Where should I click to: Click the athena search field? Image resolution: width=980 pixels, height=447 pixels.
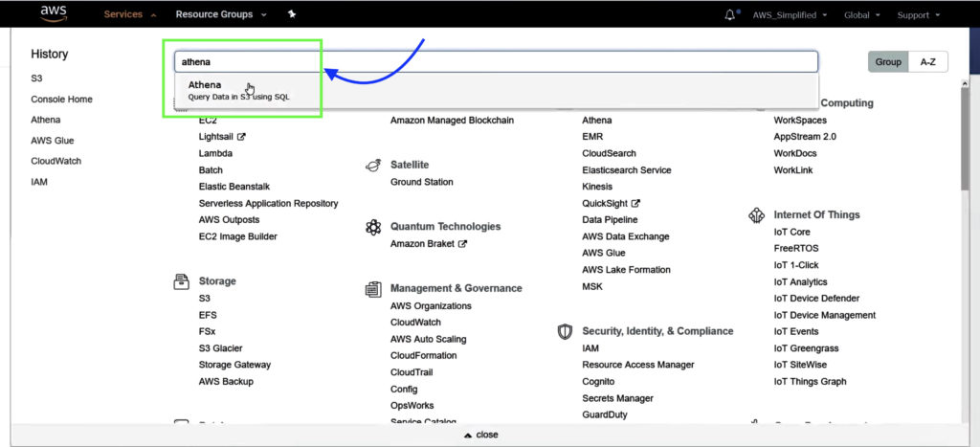pyautogui.click(x=497, y=62)
